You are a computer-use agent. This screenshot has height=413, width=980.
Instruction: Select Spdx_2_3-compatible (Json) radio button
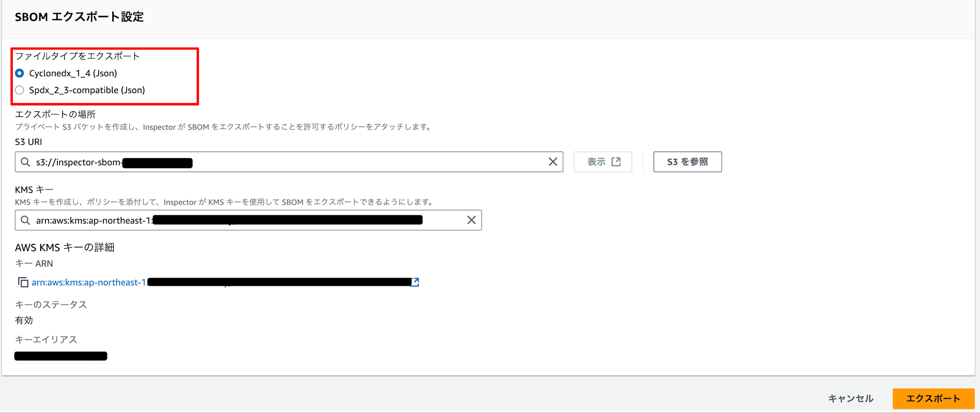click(20, 90)
